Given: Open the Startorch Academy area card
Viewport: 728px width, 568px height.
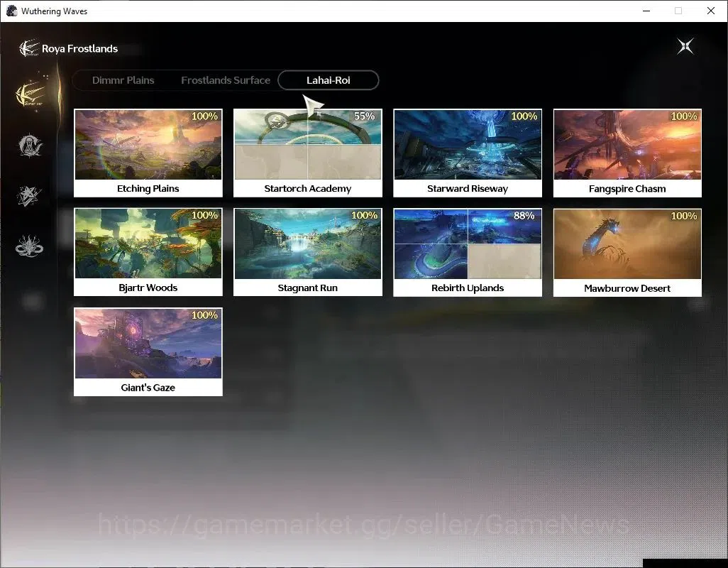Looking at the screenshot, I should click(308, 153).
